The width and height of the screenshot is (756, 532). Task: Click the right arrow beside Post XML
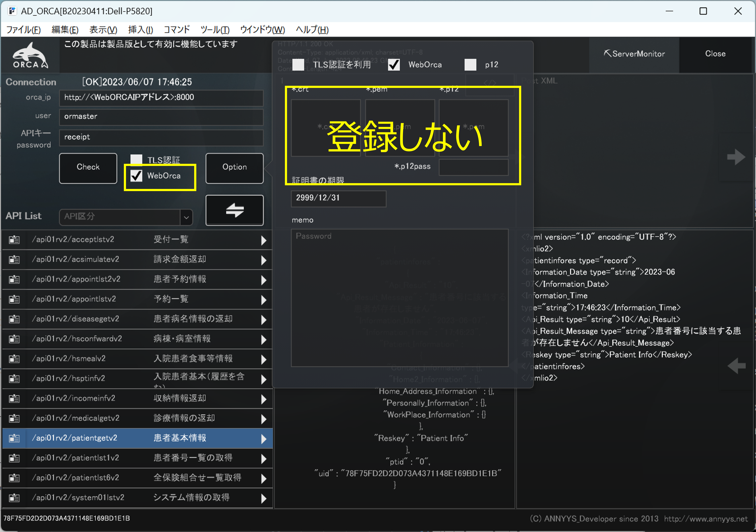click(736, 157)
